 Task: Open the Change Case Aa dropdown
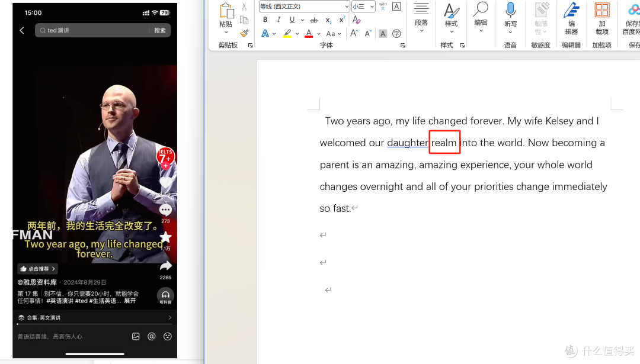point(334,34)
